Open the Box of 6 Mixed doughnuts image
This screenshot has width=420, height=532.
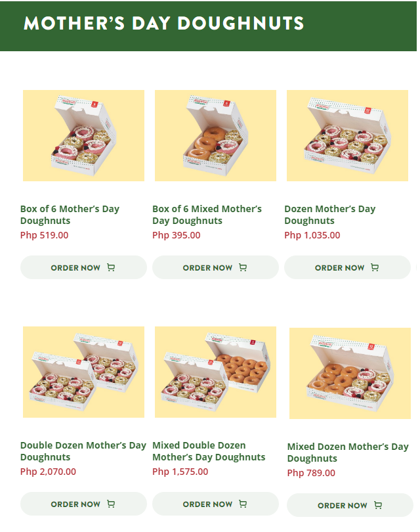pos(215,135)
